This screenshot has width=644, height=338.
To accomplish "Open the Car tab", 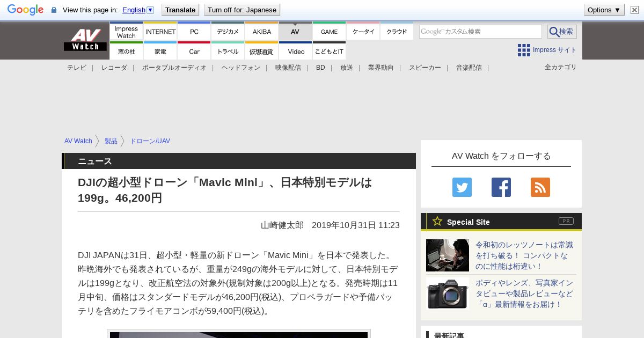I will point(194,52).
